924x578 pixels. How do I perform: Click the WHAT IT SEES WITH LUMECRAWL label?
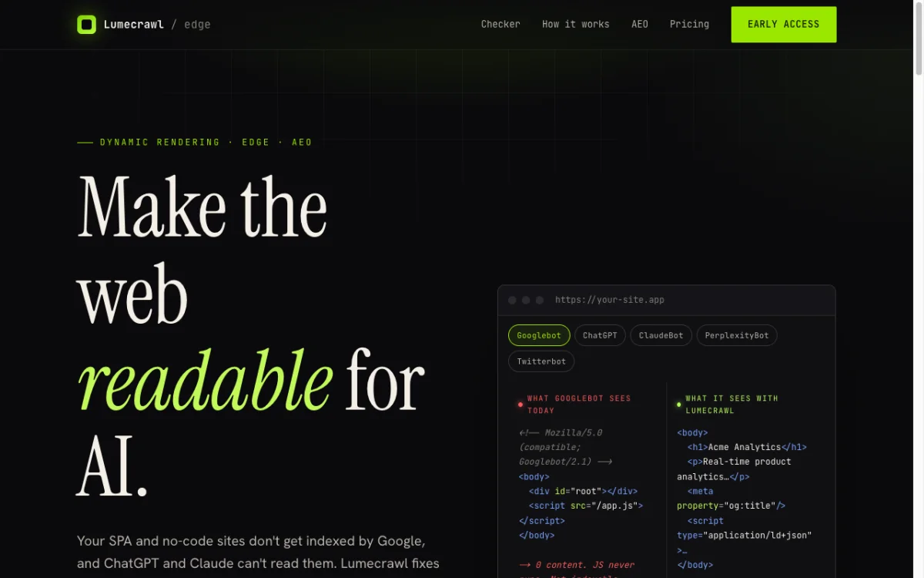[x=731, y=405]
